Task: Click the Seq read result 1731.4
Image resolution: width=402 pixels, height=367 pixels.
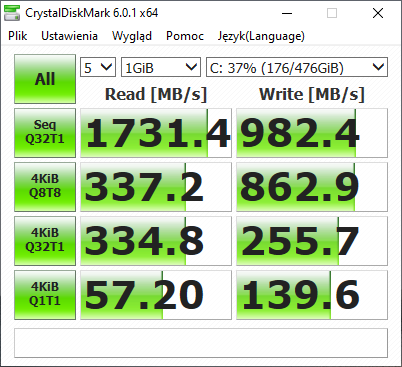Action: point(156,133)
